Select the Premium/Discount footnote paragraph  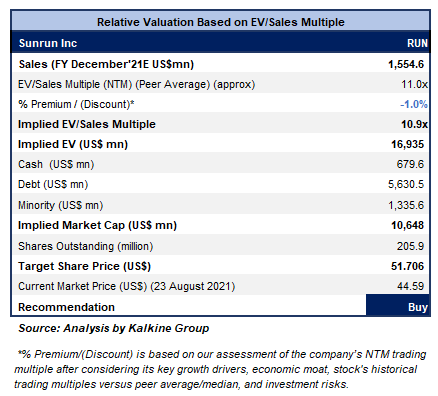[x=220, y=369]
